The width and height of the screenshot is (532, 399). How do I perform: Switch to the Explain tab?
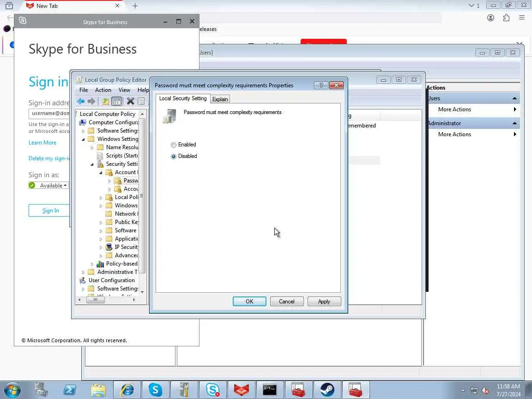[x=220, y=99]
